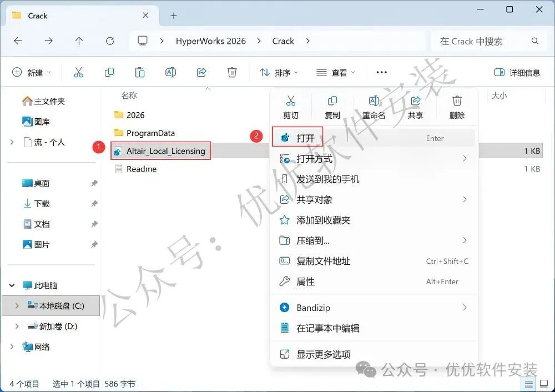Expand the 本地磁盘 (C:) node
The width and height of the screenshot is (555, 392).
coord(17,305)
